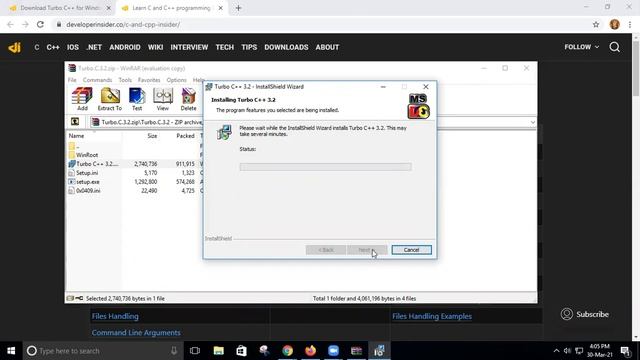Click the Extract To toolbar icon

coord(109,99)
